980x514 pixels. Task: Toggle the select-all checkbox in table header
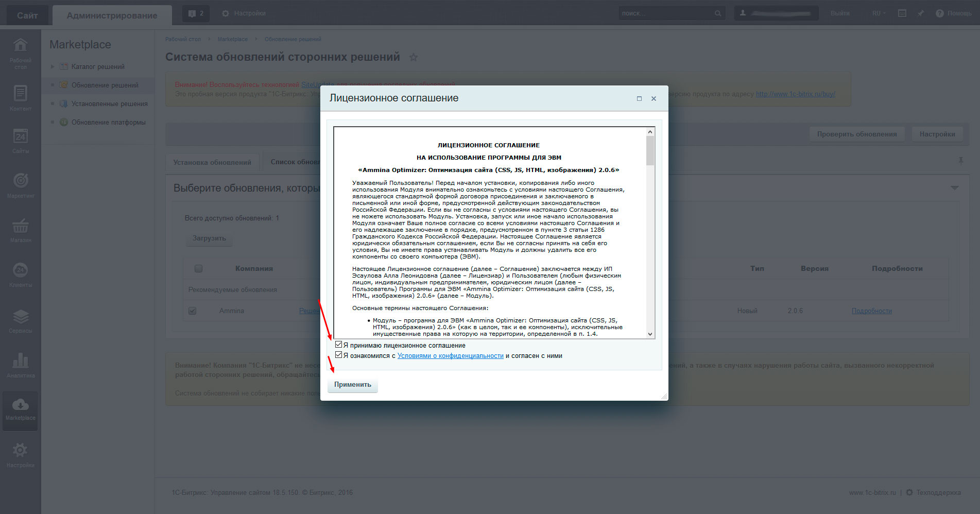(198, 268)
